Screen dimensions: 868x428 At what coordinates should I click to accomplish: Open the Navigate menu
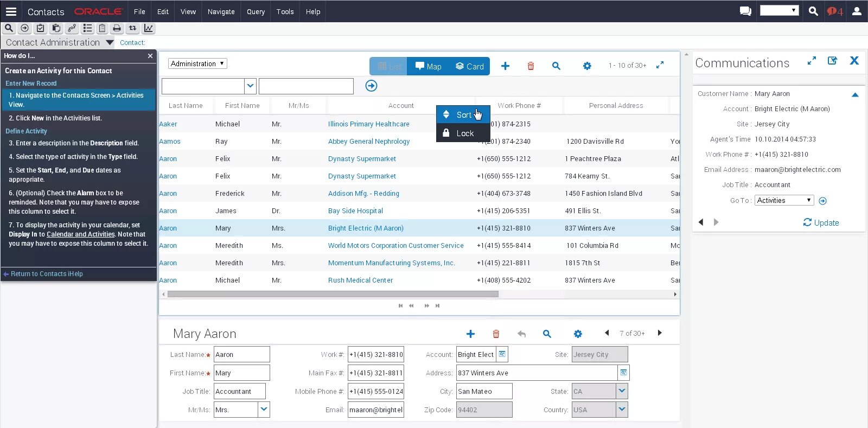click(x=221, y=11)
